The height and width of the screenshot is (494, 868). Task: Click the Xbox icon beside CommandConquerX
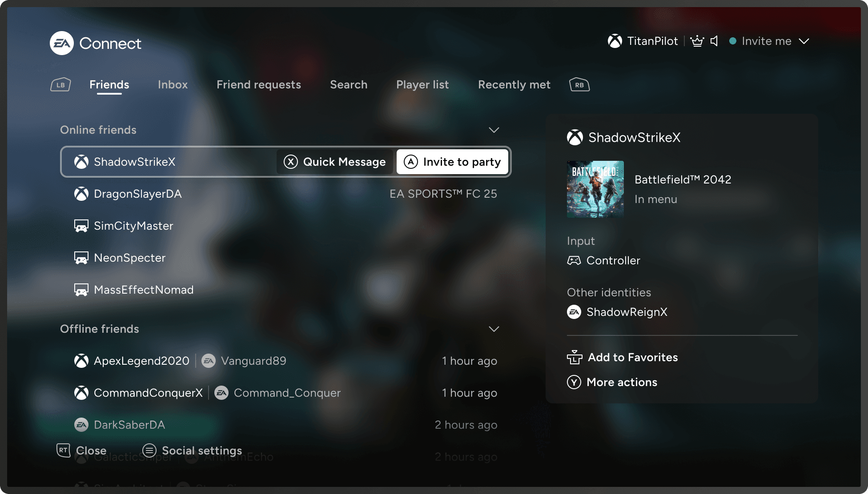click(x=81, y=393)
